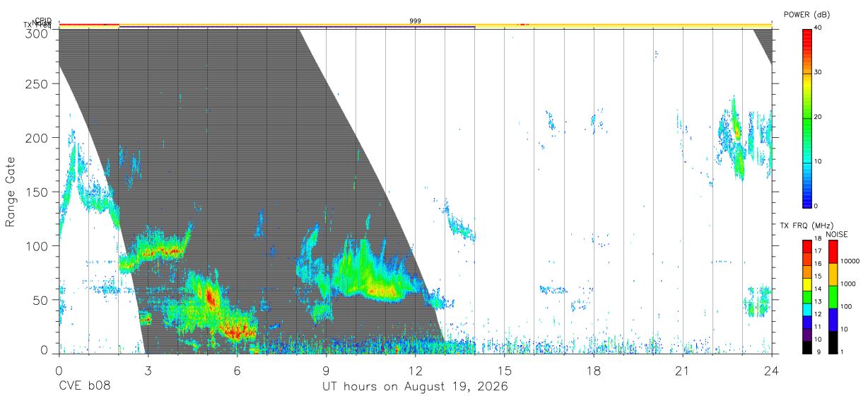Click the 40 label on power colorbar
Screen dimensions: 868x401
819,28
